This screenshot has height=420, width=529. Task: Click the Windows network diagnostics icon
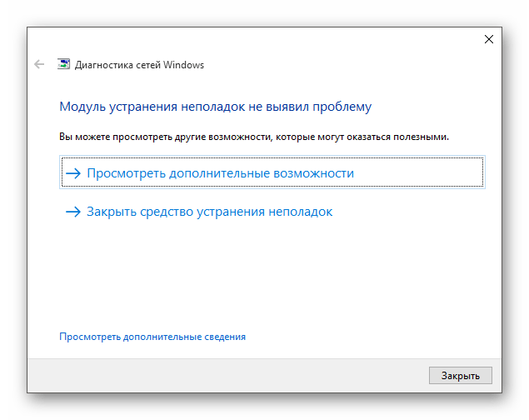[63, 64]
